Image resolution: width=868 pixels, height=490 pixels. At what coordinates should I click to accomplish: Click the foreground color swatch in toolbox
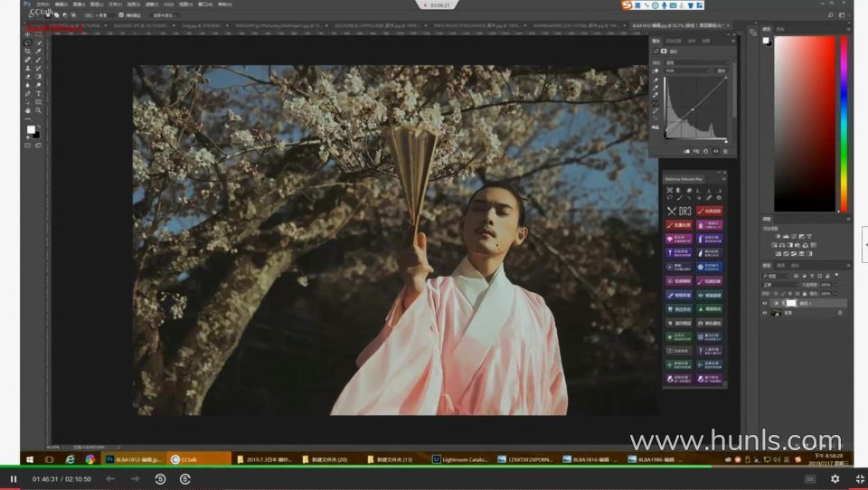(x=31, y=129)
